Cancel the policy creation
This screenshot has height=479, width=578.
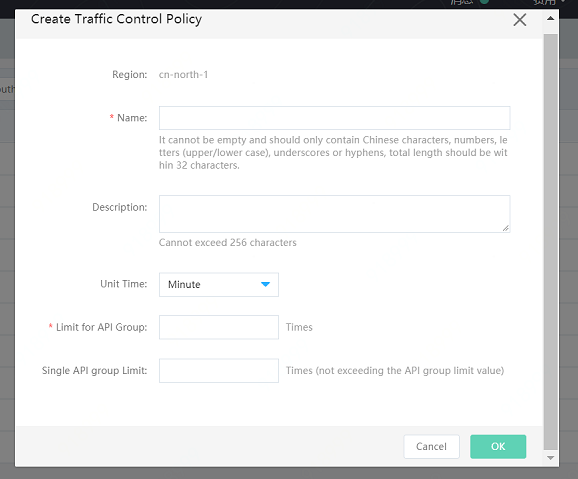(x=431, y=447)
